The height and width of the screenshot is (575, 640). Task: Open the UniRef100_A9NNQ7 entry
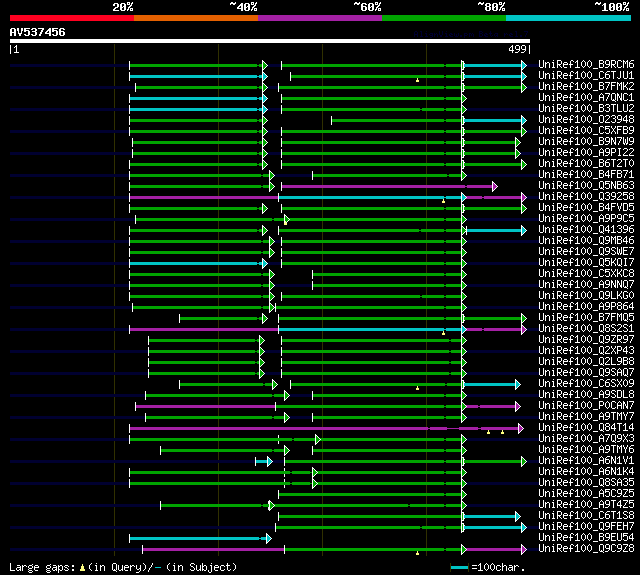point(586,285)
